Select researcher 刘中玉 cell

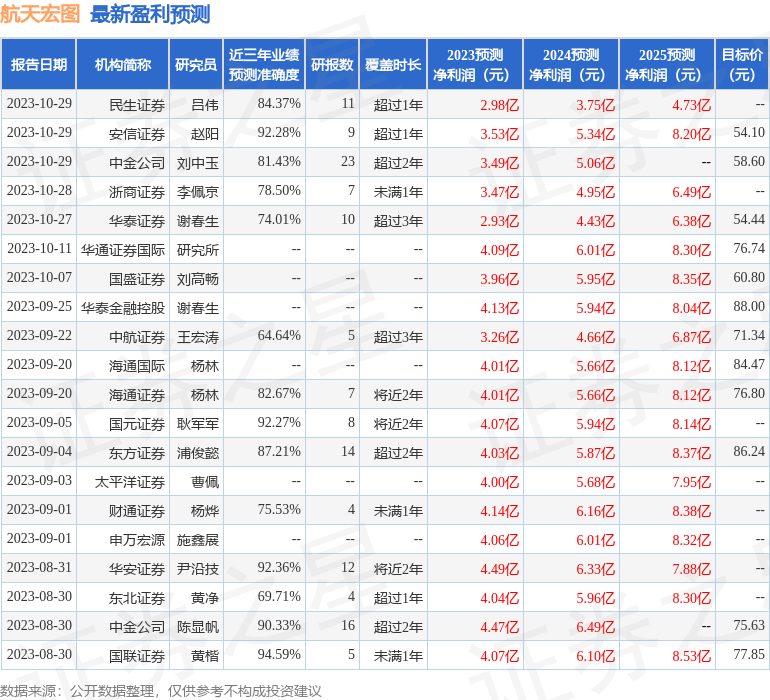coord(198,163)
